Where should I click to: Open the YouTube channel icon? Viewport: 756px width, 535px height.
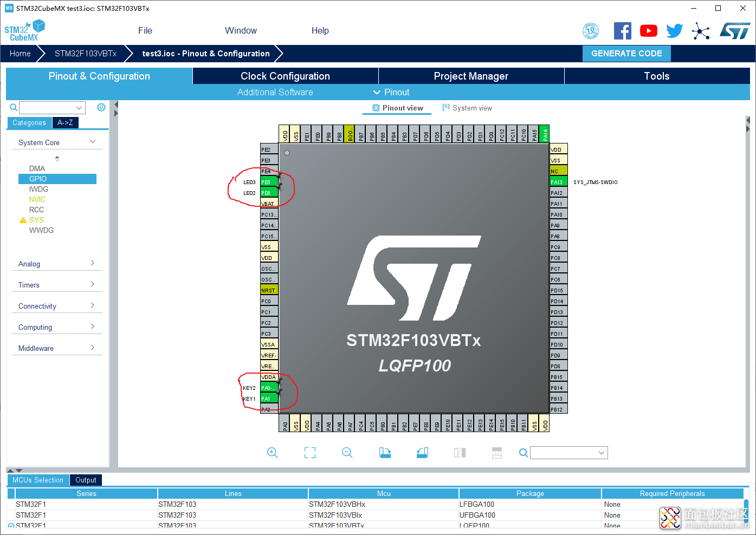point(648,31)
